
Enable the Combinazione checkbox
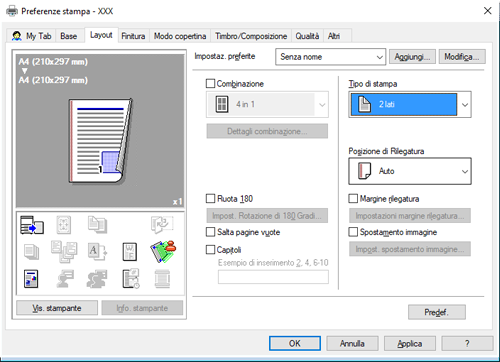pos(210,84)
